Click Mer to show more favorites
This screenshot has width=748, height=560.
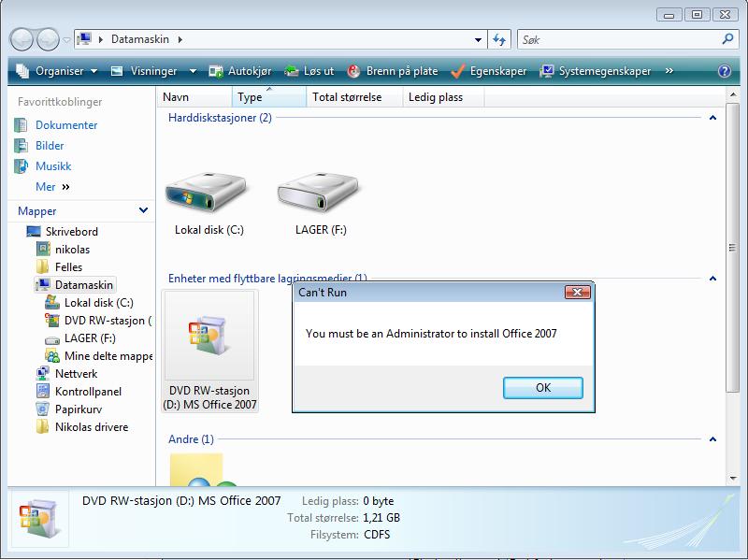point(52,187)
